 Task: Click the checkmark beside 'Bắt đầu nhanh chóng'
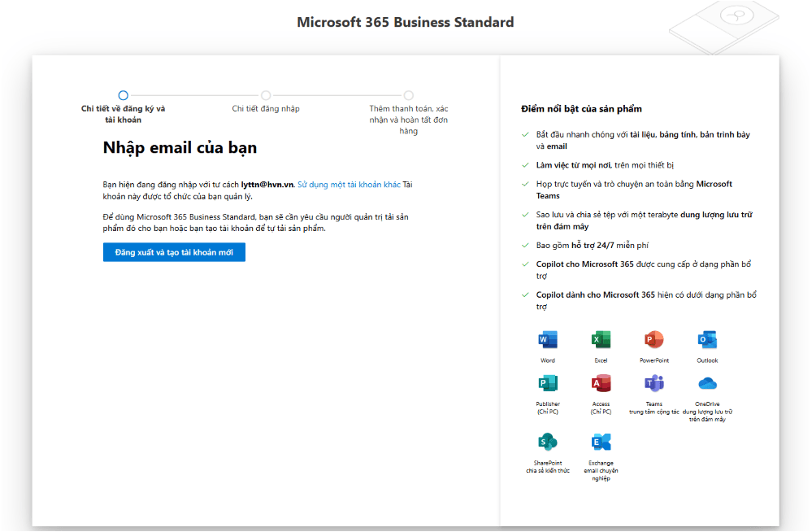click(x=525, y=134)
